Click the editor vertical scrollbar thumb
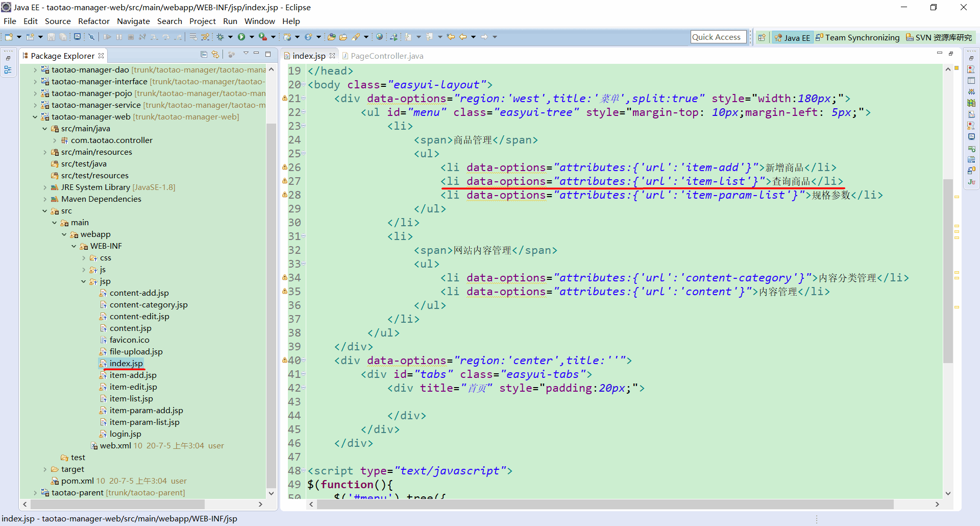 coord(948,271)
